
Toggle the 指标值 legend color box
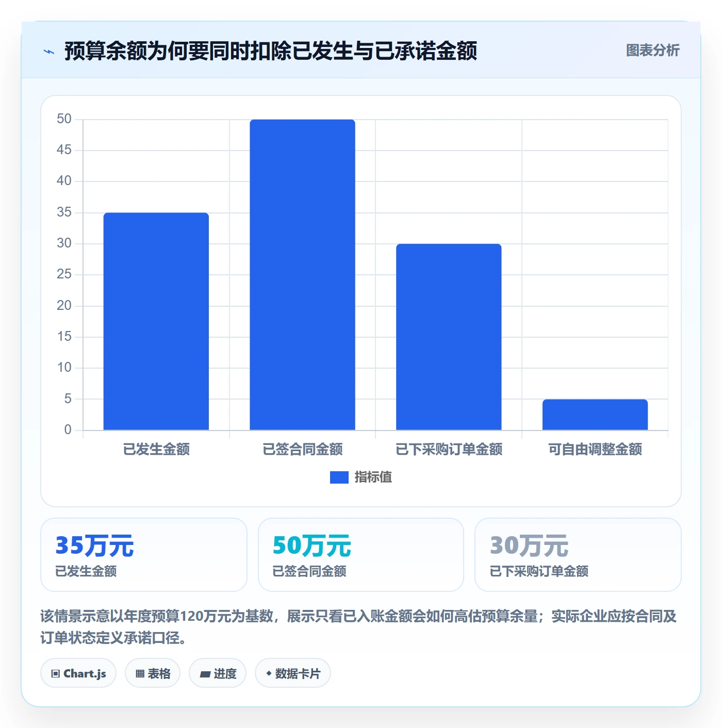coord(339,477)
